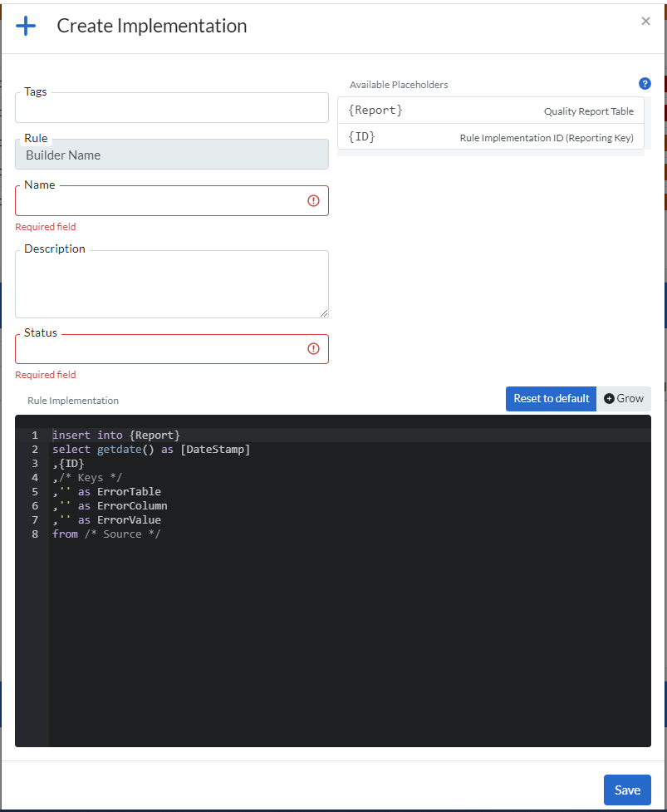Close the Create Implementation dialog
This screenshot has height=812, width=667.
click(645, 22)
